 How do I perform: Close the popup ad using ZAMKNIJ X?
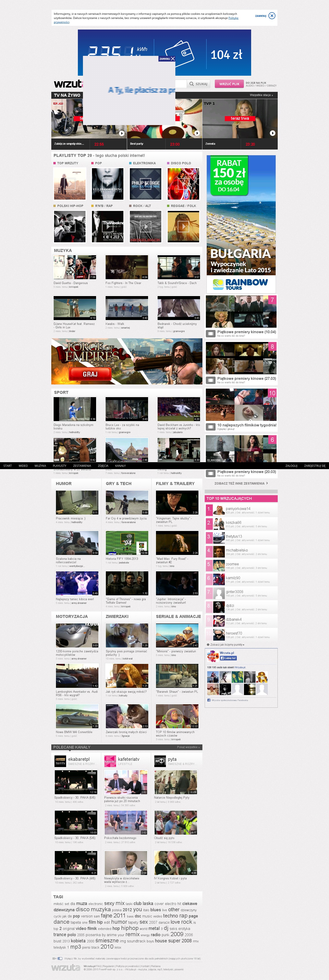click(167, 59)
